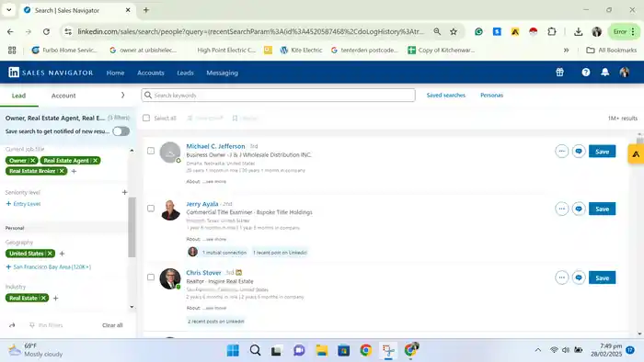Open the Grammarly extension icon
This screenshot has width=644, height=362.
478,31
